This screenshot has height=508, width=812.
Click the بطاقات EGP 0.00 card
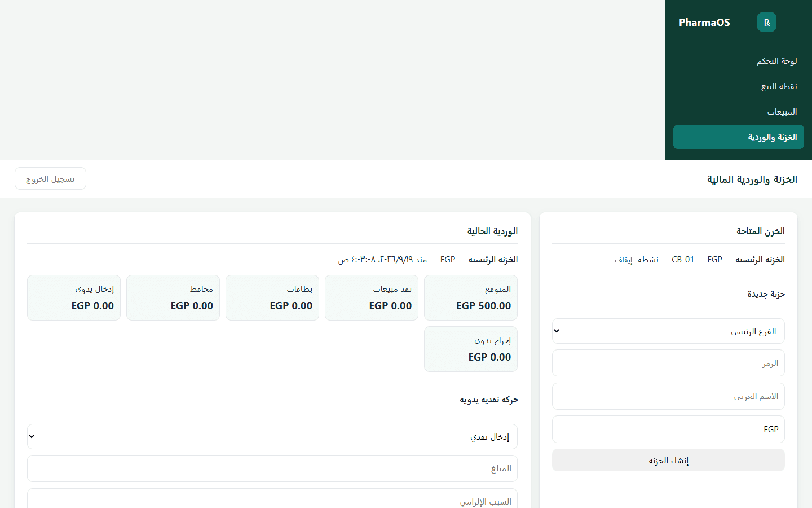point(272,298)
